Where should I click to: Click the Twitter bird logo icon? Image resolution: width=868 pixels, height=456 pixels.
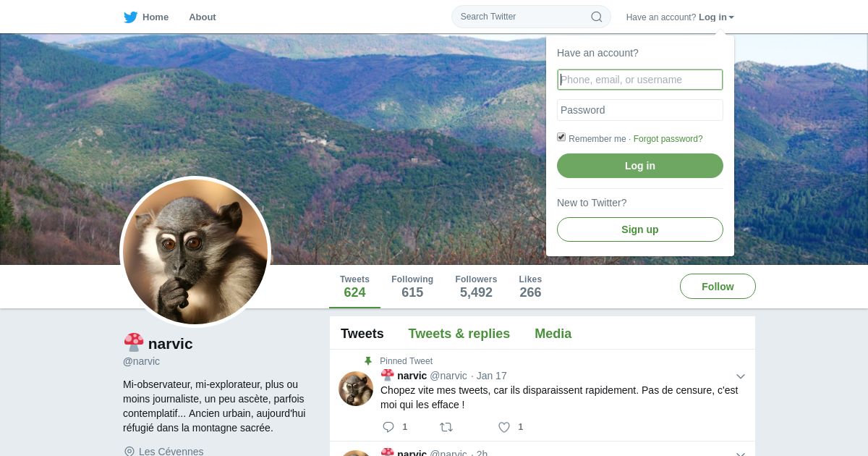click(x=130, y=17)
